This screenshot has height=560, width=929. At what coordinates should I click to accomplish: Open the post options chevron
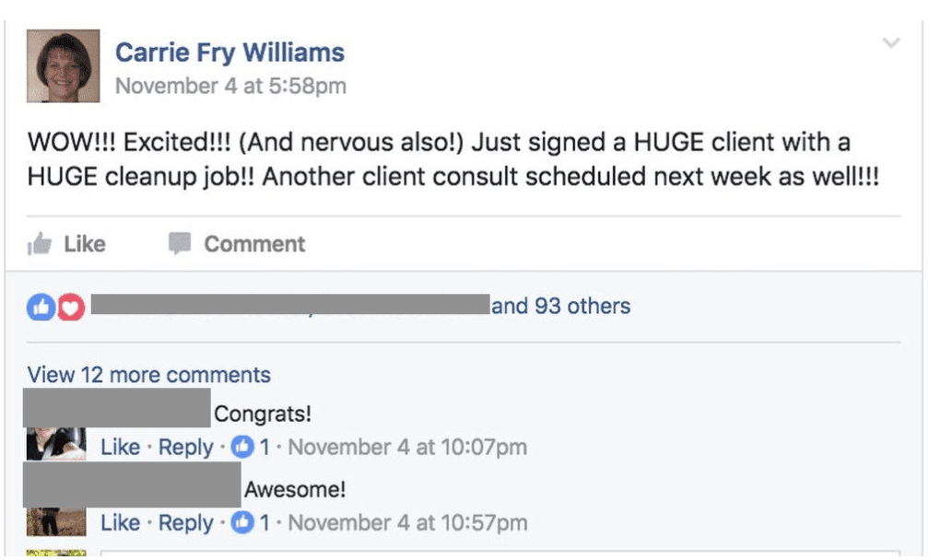click(889, 41)
